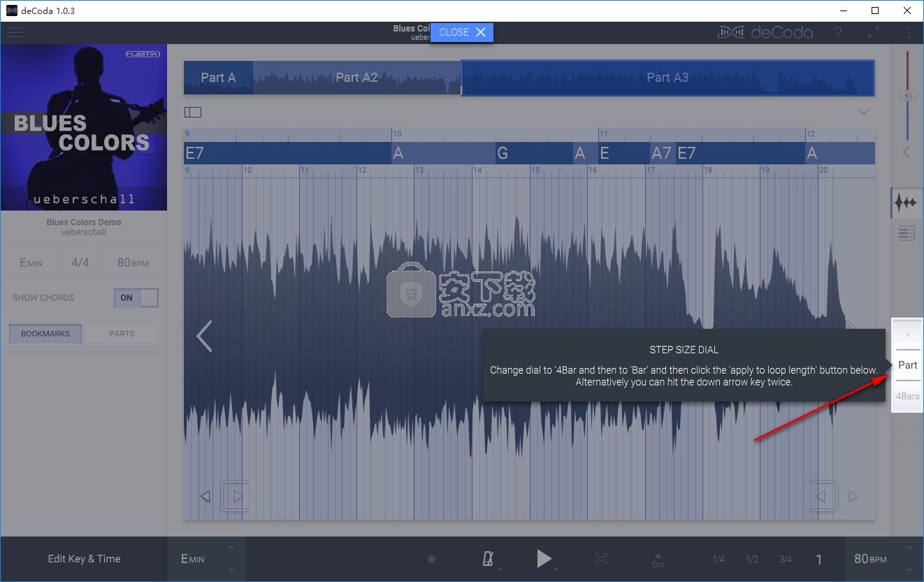Set playback speed to 1/2
The image size is (924, 582).
click(x=752, y=559)
